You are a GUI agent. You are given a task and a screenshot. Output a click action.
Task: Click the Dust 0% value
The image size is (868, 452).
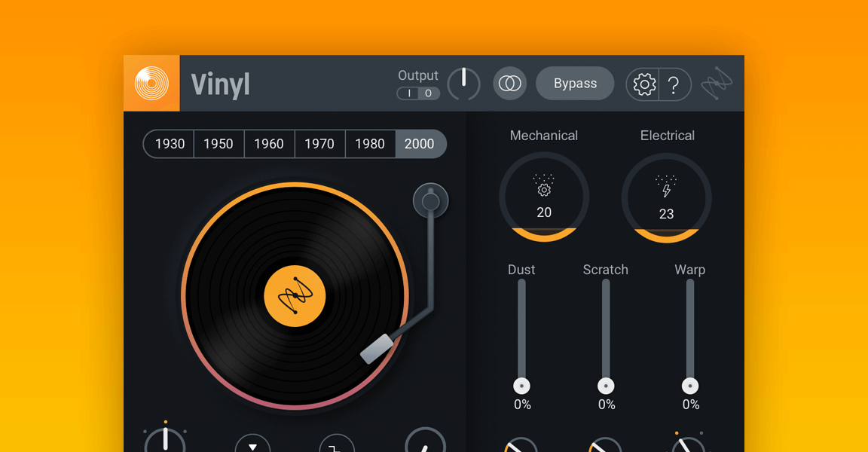[522, 405]
